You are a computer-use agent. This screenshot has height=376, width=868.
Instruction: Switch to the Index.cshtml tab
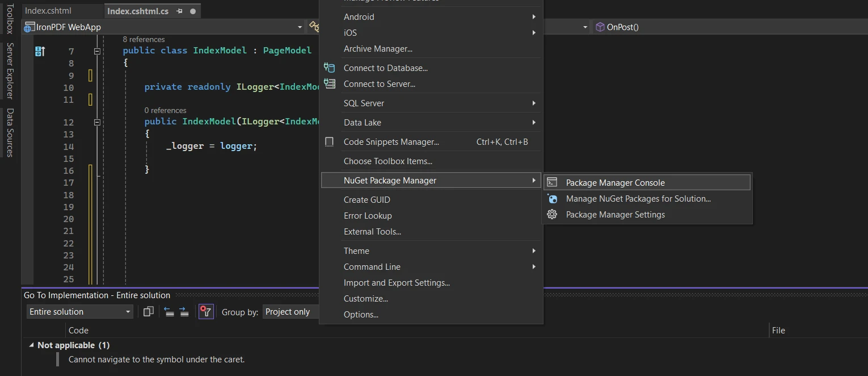coord(48,11)
